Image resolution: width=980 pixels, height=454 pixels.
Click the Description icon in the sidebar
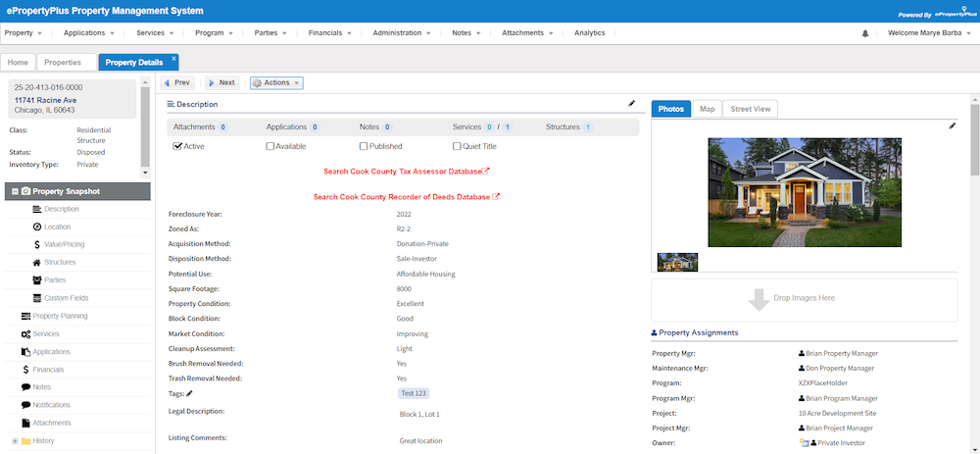pos(37,209)
